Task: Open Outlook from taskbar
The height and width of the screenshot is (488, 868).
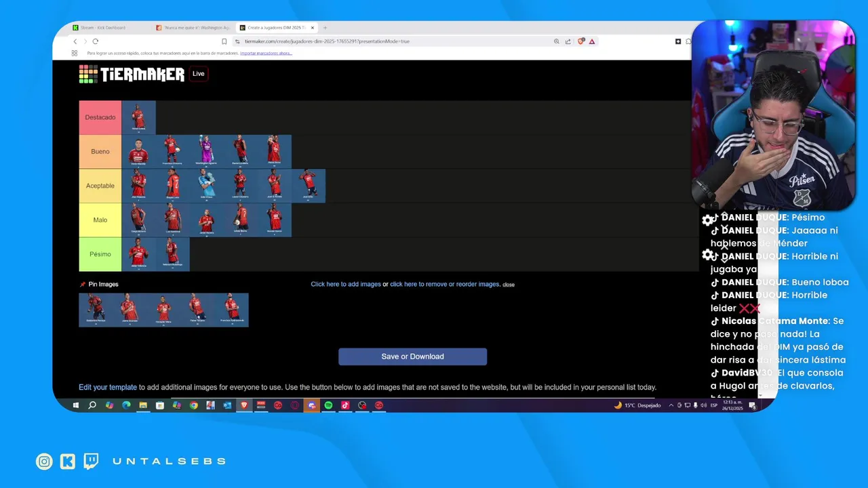Action: [x=227, y=405]
